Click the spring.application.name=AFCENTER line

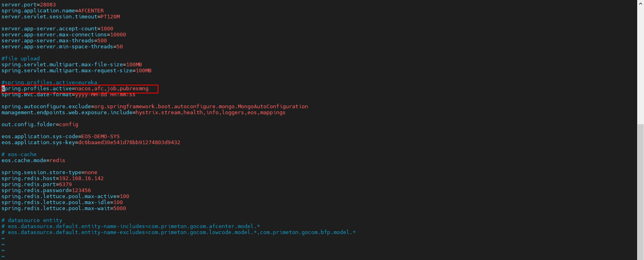coord(53,11)
